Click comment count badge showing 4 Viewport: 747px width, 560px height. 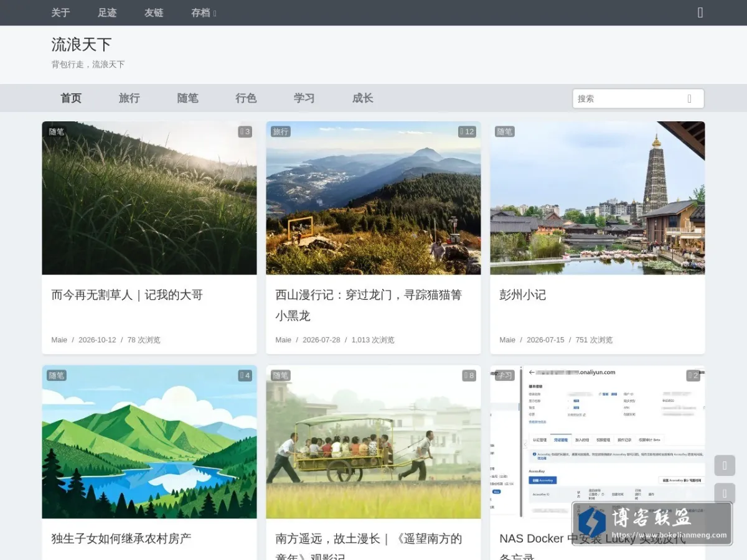[x=245, y=376]
